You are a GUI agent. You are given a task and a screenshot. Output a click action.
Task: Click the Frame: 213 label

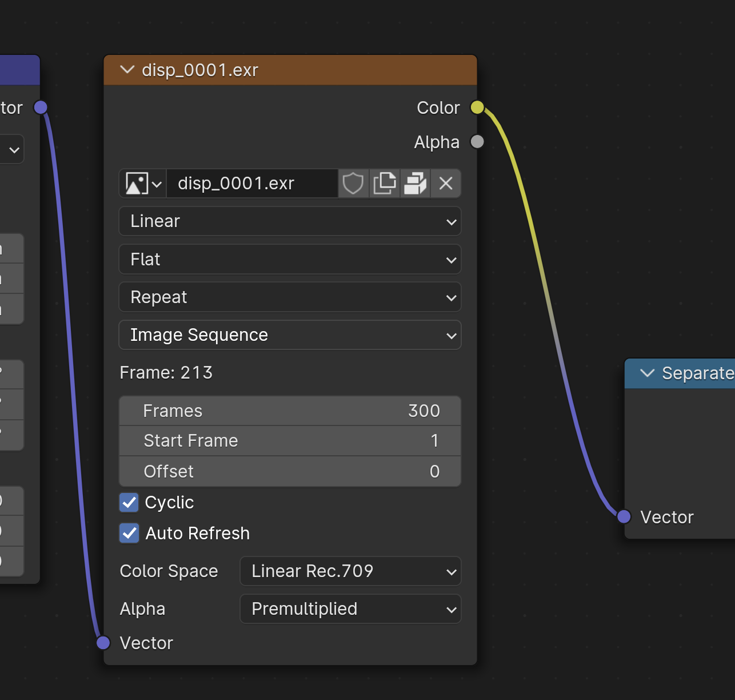click(x=166, y=373)
